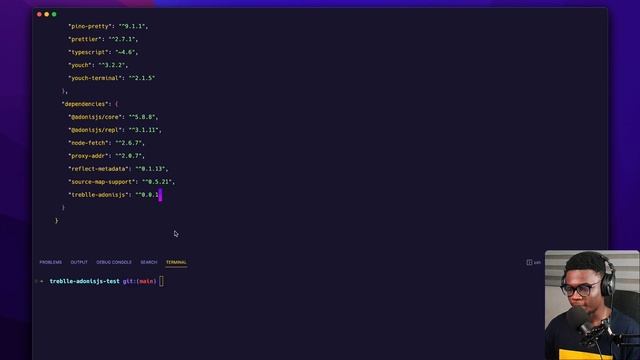Click the "youch-terminal" dependency line
This screenshot has width=640, height=360.
pyautogui.click(x=111, y=78)
